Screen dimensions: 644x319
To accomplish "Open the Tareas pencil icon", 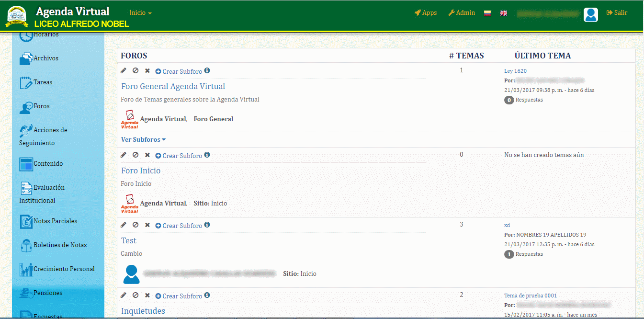I will 26,82.
